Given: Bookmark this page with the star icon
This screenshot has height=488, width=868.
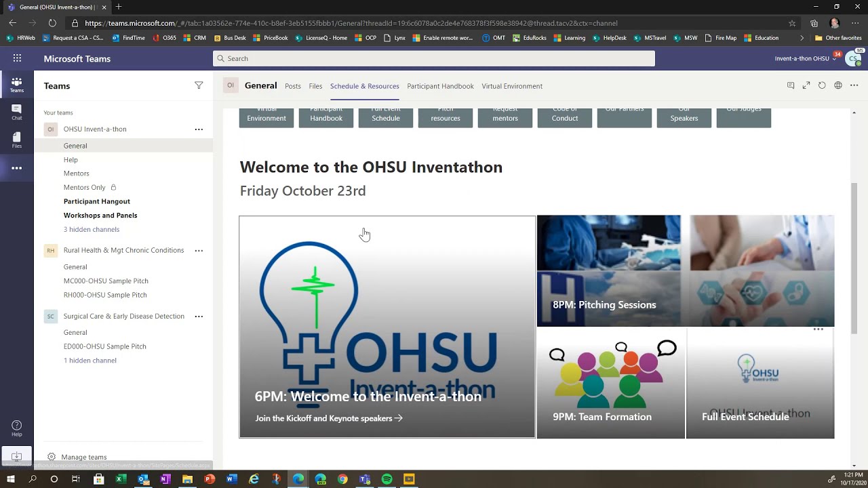Looking at the screenshot, I should [792, 23].
